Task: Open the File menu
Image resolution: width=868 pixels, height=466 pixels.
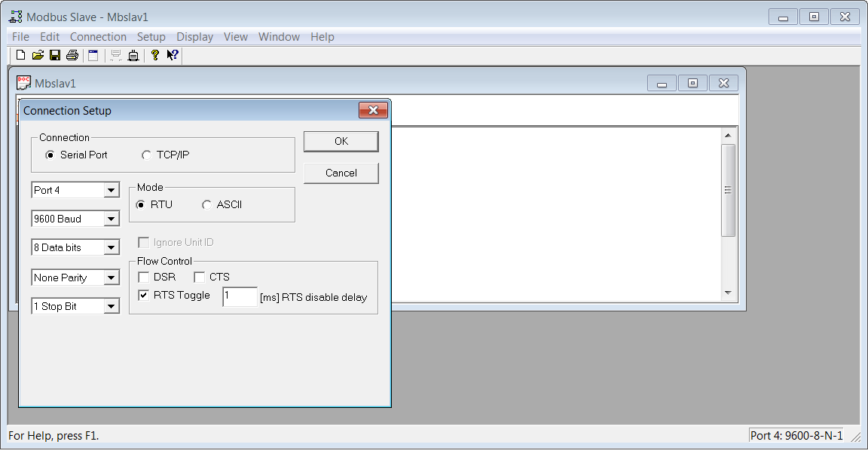Action: [x=20, y=36]
